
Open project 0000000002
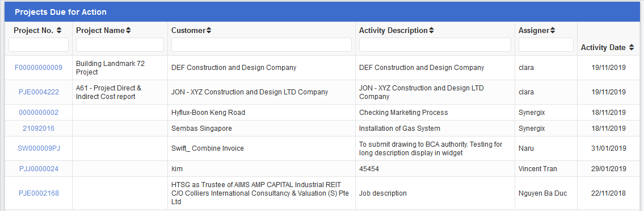[39, 112]
